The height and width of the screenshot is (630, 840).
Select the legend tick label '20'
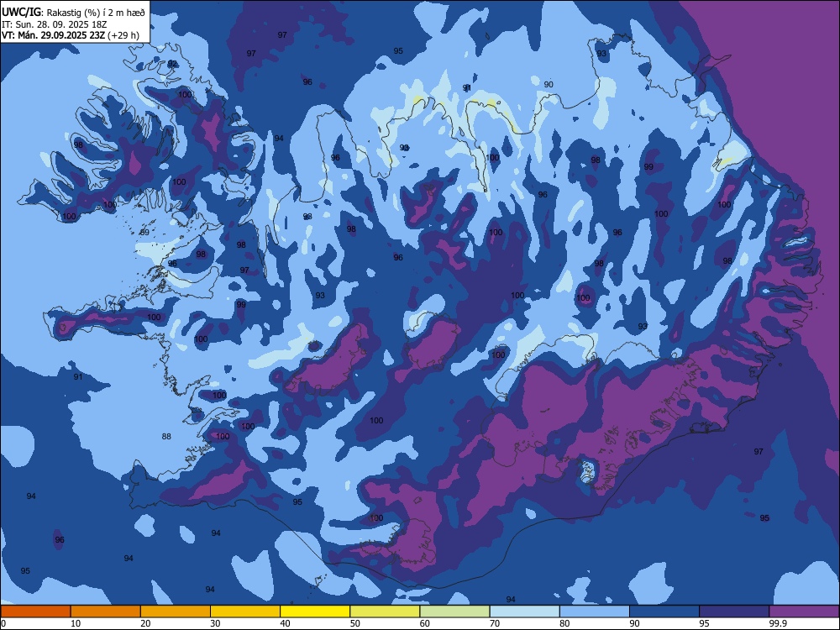tap(145, 623)
